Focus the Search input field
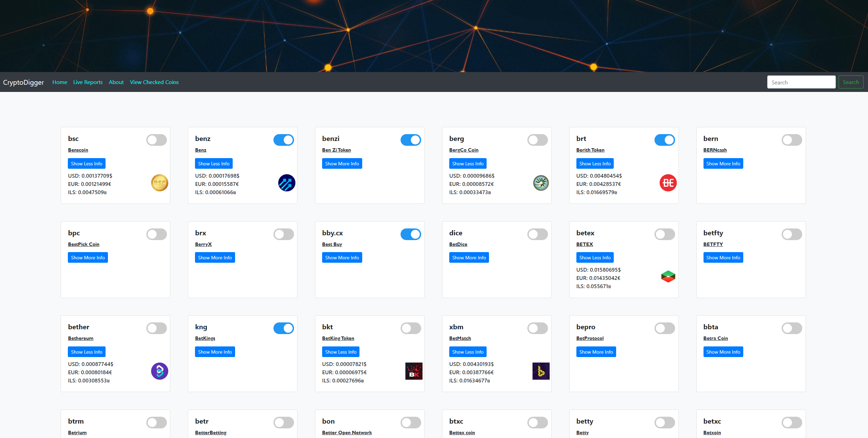Viewport: 868px width, 438px height. (801, 82)
